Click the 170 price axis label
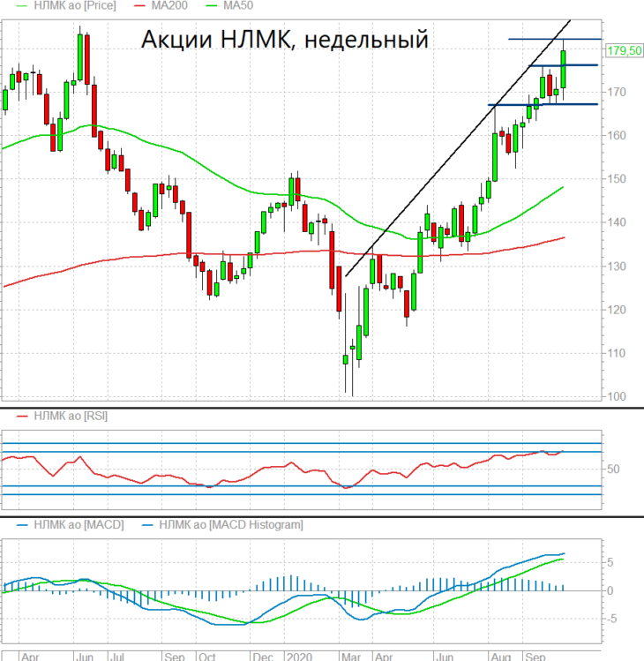The height and width of the screenshot is (661, 644). pos(616,92)
